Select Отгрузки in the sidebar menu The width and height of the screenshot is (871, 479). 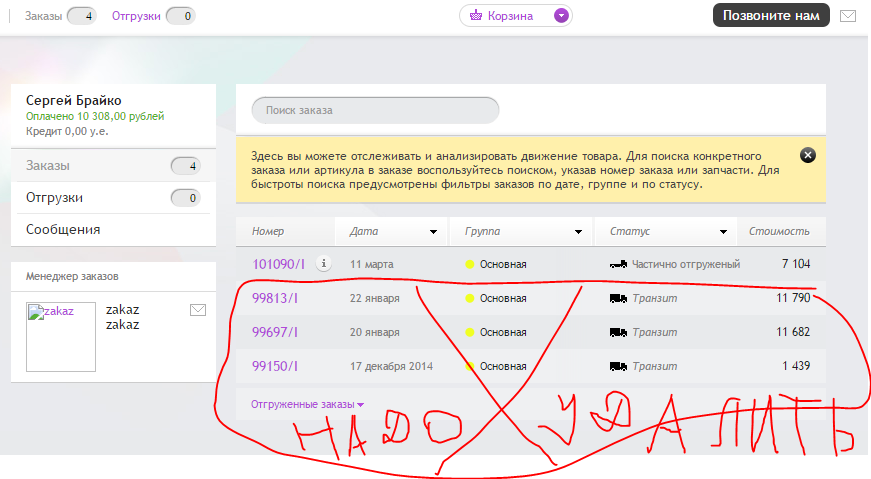[54, 197]
